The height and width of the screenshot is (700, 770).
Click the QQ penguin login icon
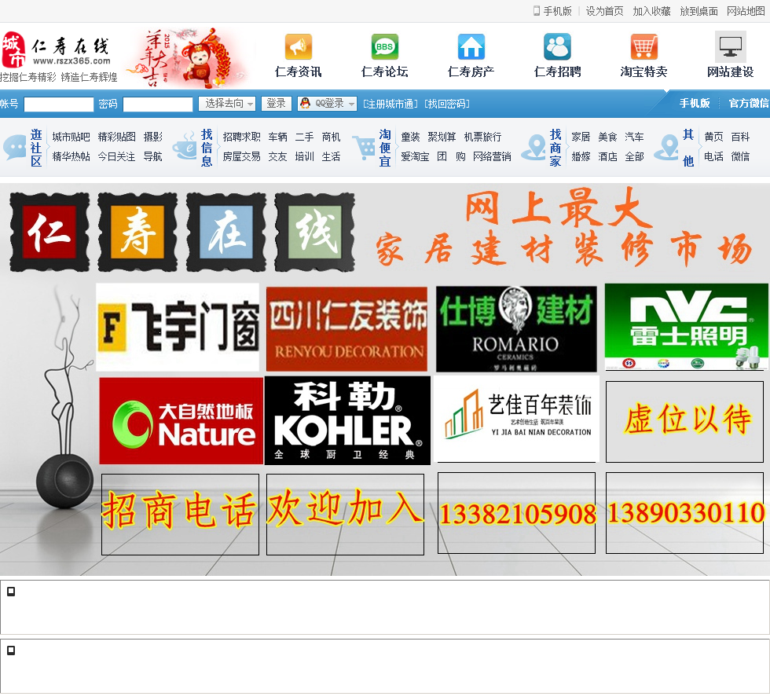click(306, 103)
